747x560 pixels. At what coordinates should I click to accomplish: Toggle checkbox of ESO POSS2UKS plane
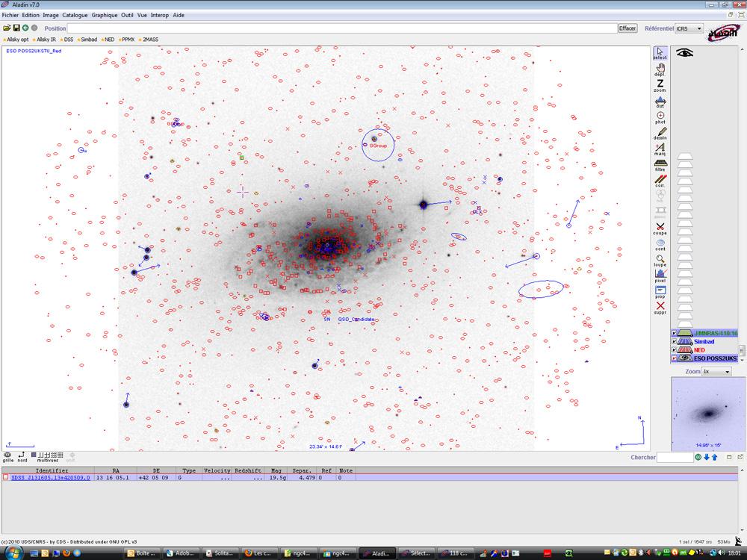coord(674,358)
